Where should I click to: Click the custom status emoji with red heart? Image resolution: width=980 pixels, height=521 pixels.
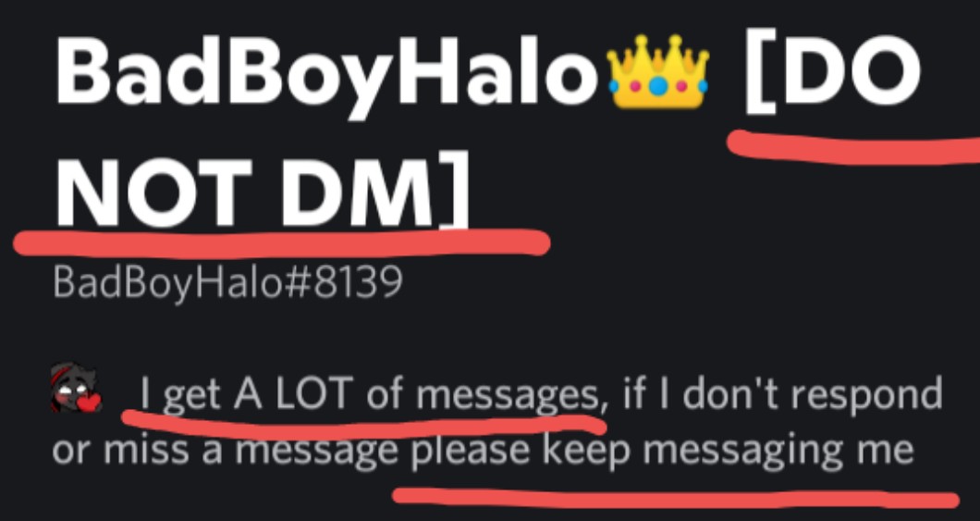pyautogui.click(x=76, y=389)
